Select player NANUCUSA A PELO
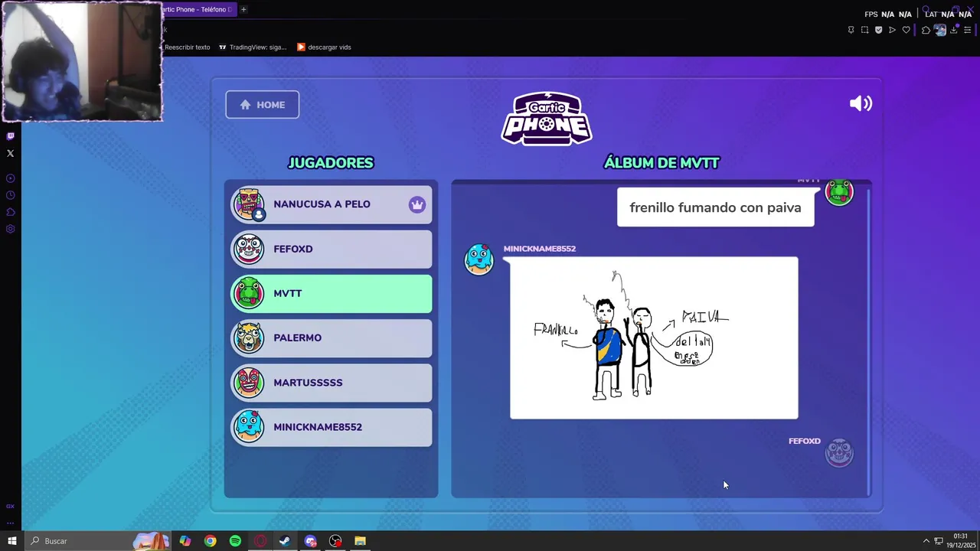This screenshot has width=980, height=551. point(332,204)
